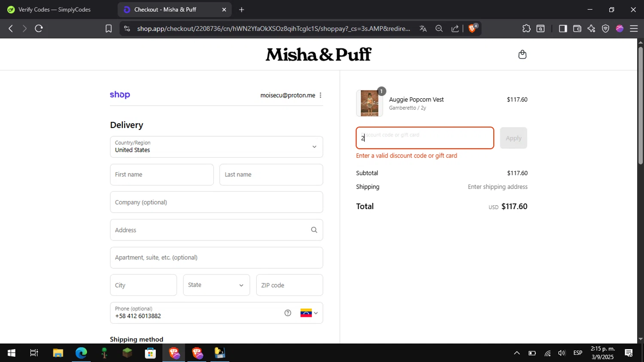
Task: Expand the Country/Region dropdown
Action: coord(216,147)
